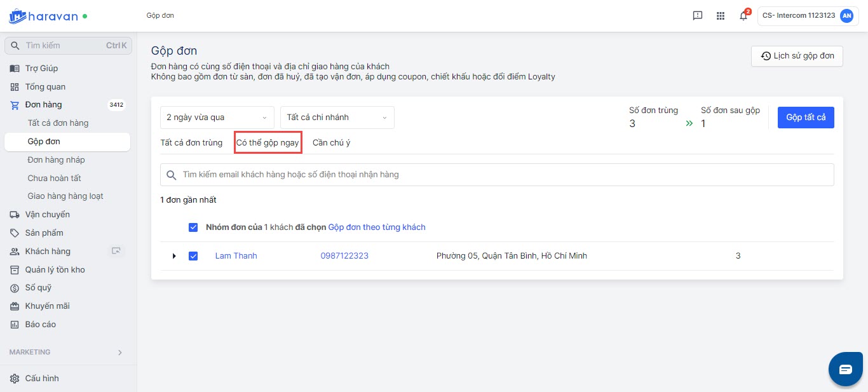Click the Đơn hàng 3412 count badge
Image resolution: width=868 pixels, height=392 pixels.
[x=116, y=105]
